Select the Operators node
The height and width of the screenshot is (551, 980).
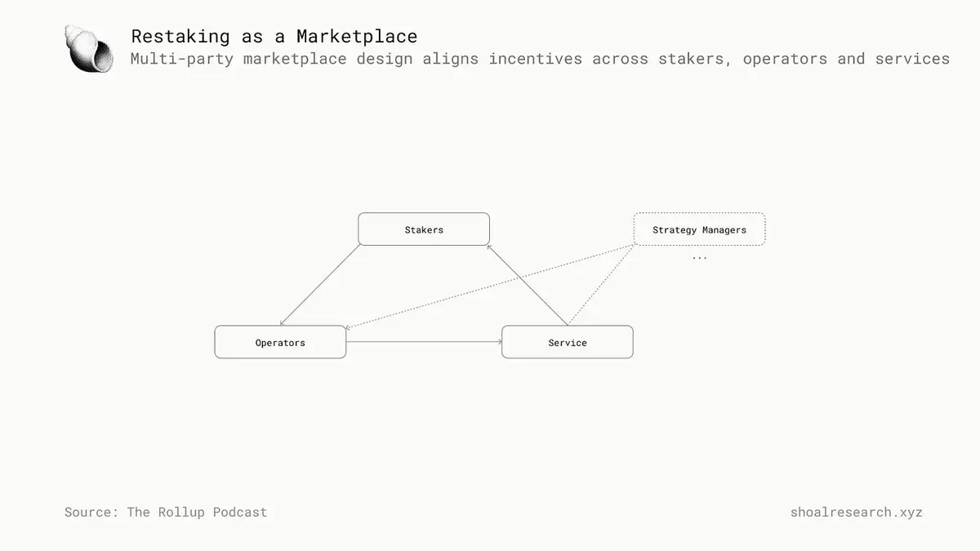click(280, 342)
